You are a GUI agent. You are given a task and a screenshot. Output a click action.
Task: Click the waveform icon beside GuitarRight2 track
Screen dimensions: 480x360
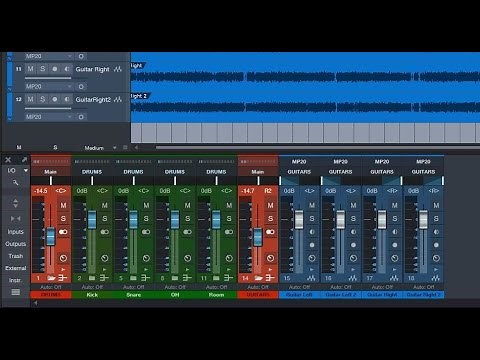118,99
